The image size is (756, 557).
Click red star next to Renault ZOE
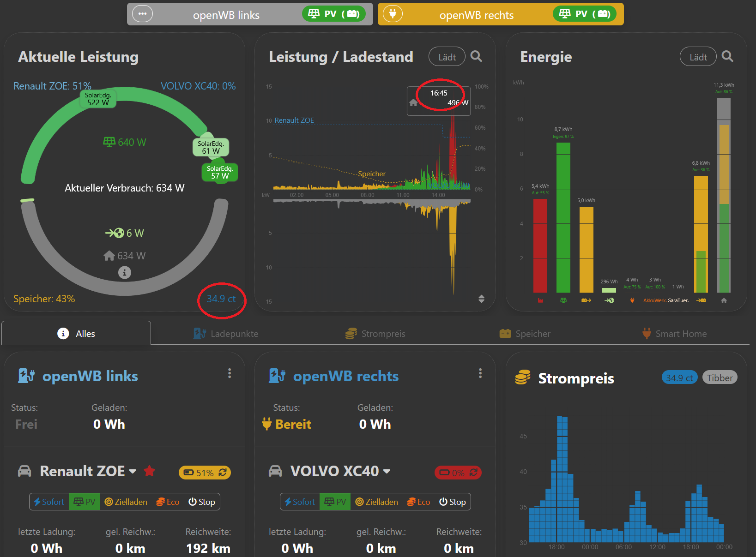point(149,471)
